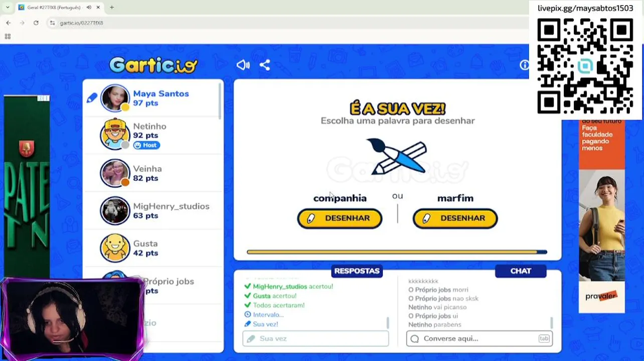Open the apps grid icon in bookmarks bar
The image size is (644, 361).
pos(8,37)
